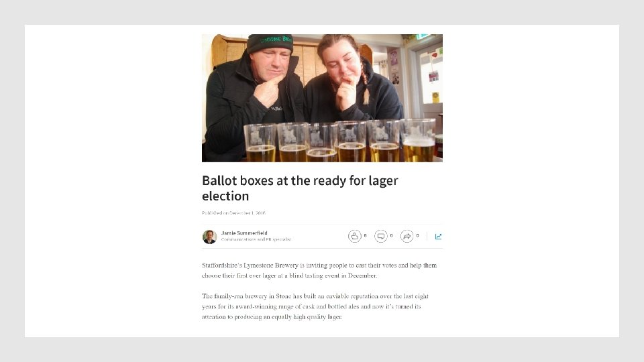Click the share count number

(x=417, y=235)
